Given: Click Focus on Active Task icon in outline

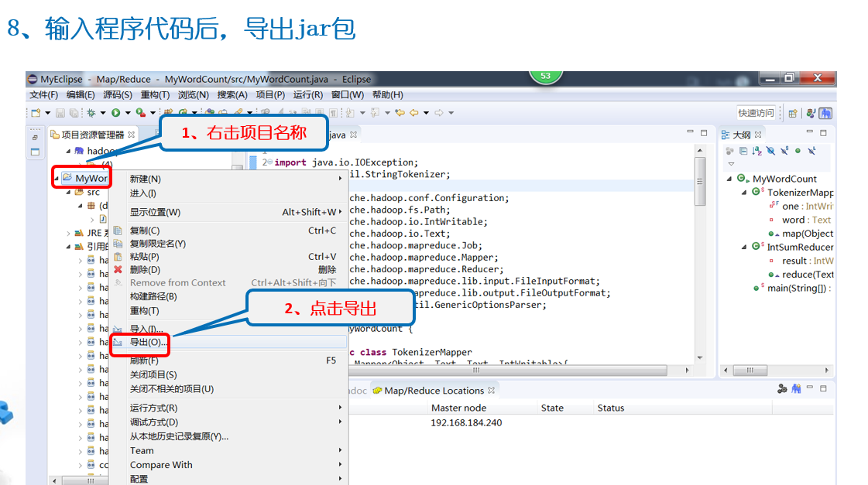Looking at the screenshot, I should click(729, 150).
